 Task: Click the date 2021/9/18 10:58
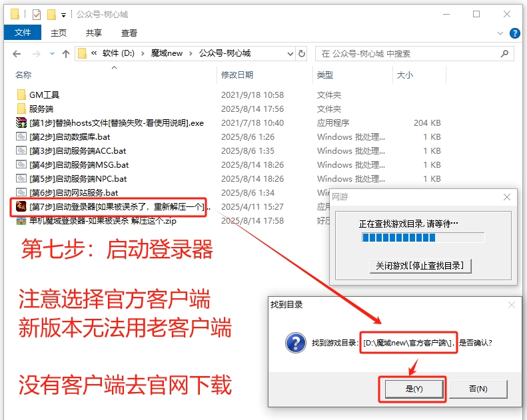click(x=253, y=95)
